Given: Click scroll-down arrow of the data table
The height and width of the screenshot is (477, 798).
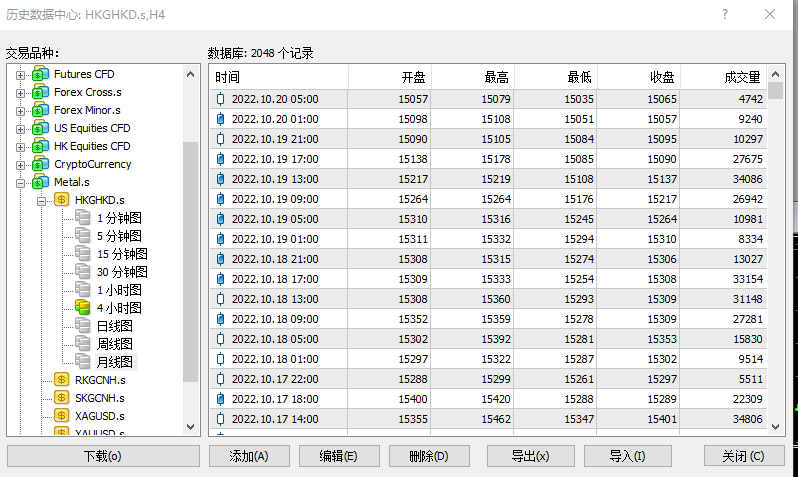Looking at the screenshot, I should pyautogui.click(x=777, y=427).
